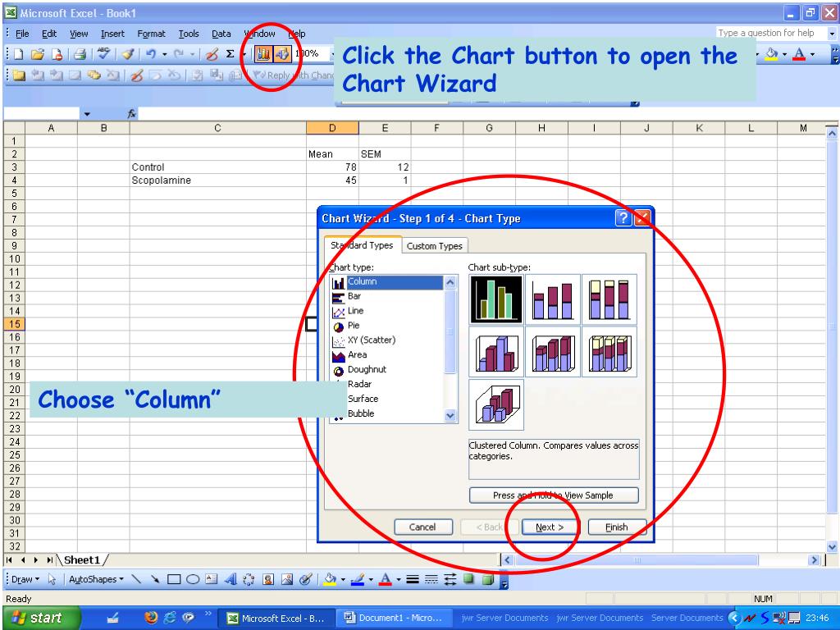Click the Print icon in the toolbar
The image size is (840, 630).
(80, 54)
